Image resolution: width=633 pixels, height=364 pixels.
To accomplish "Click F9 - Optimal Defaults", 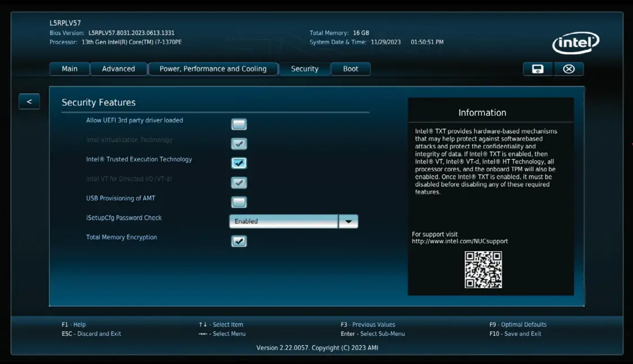I will 518,325.
